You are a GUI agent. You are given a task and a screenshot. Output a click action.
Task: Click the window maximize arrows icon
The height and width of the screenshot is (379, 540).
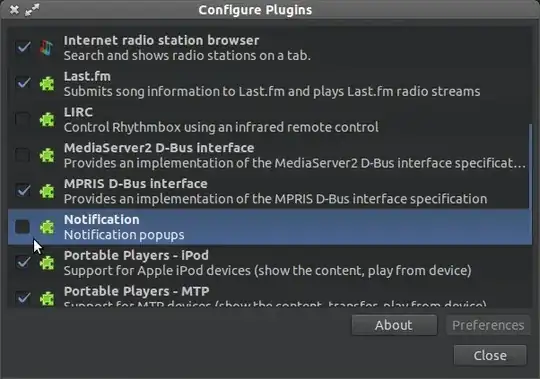(32, 10)
